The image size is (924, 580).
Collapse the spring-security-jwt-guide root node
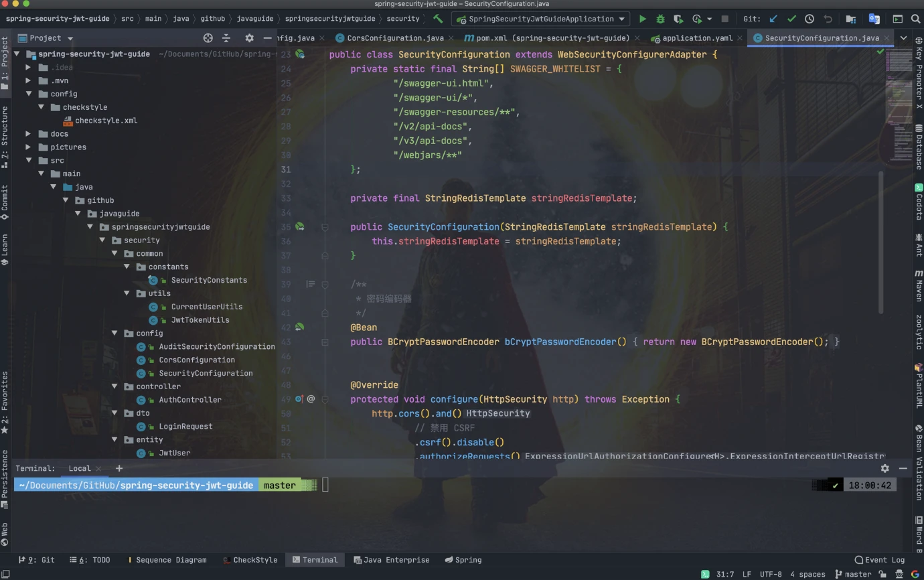pos(17,54)
